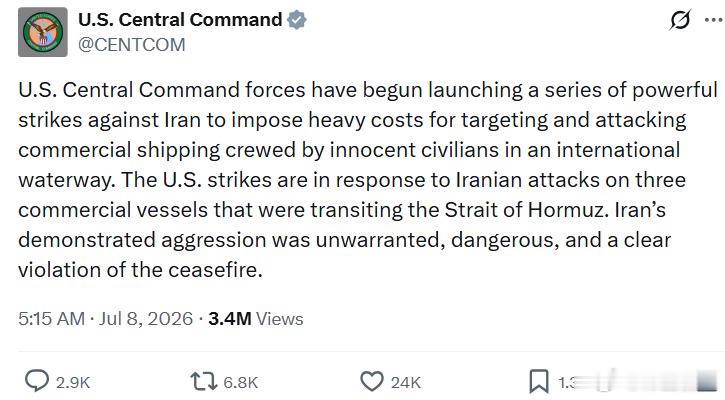This screenshot has height=400, width=725.
Task: Click the reply speech bubble icon
Action: 37,382
